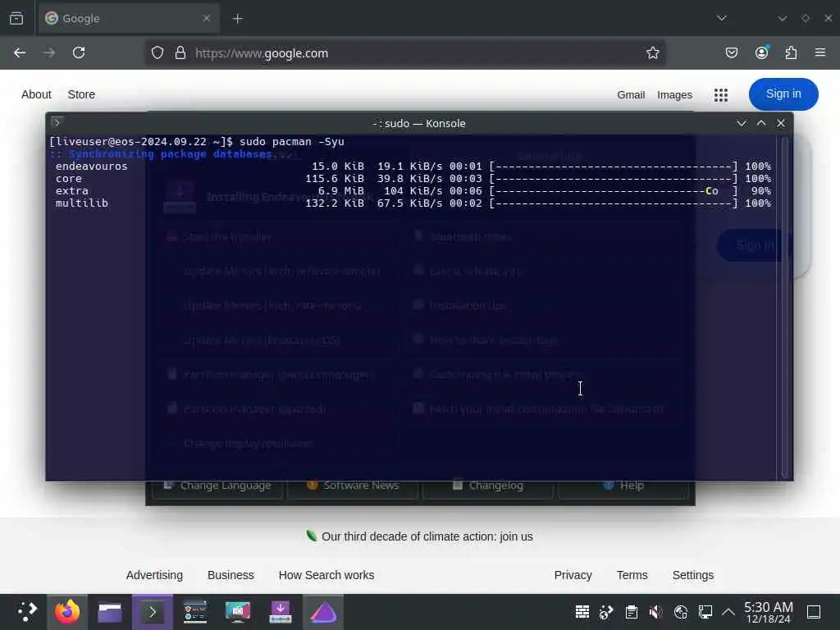Screen dimensions: 840x630
Task: Open the Pocket save icon
Action: (x=731, y=52)
